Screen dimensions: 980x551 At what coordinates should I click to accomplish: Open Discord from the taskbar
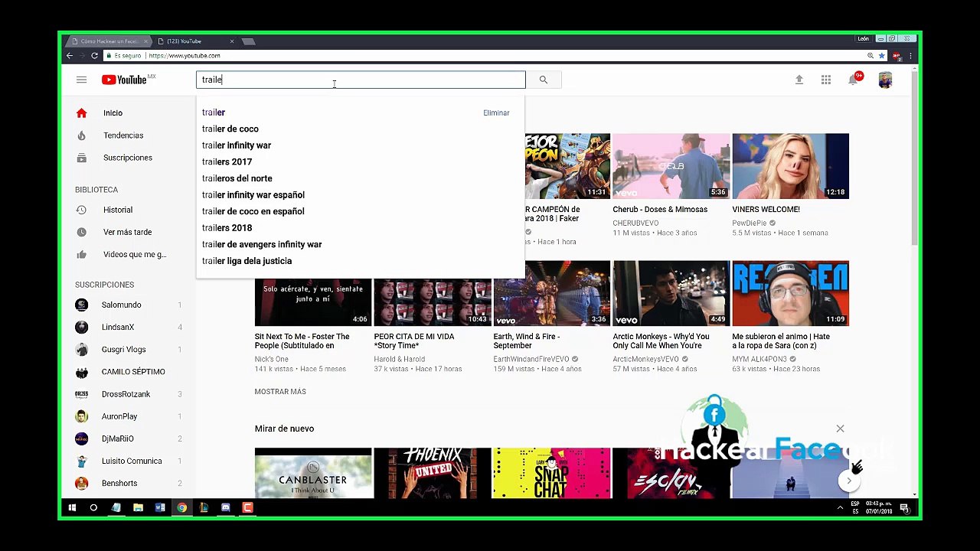click(226, 507)
